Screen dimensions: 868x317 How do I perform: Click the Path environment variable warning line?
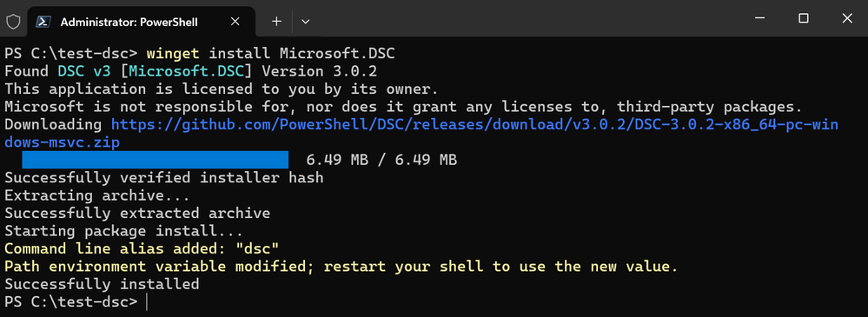[x=341, y=266]
